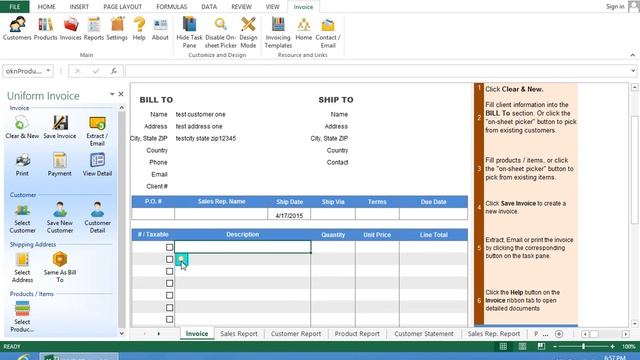
Task: Check the taxable box in first item row
Action: pos(169,247)
